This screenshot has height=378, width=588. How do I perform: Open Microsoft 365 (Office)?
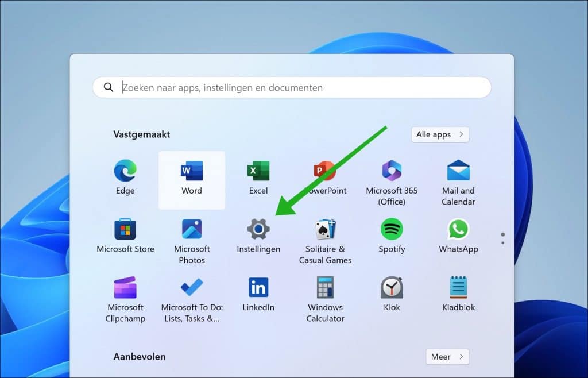pyautogui.click(x=392, y=171)
